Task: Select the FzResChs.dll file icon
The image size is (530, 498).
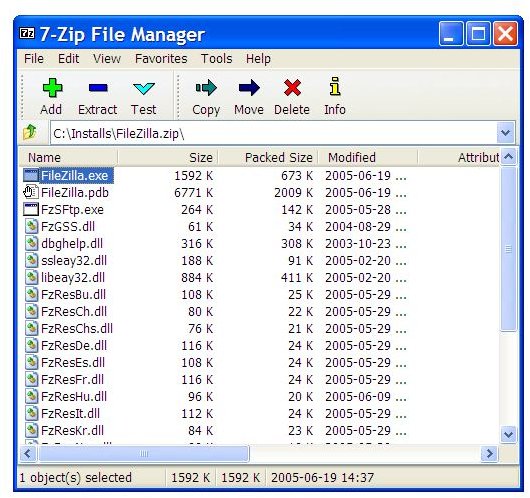Action: tap(31, 328)
